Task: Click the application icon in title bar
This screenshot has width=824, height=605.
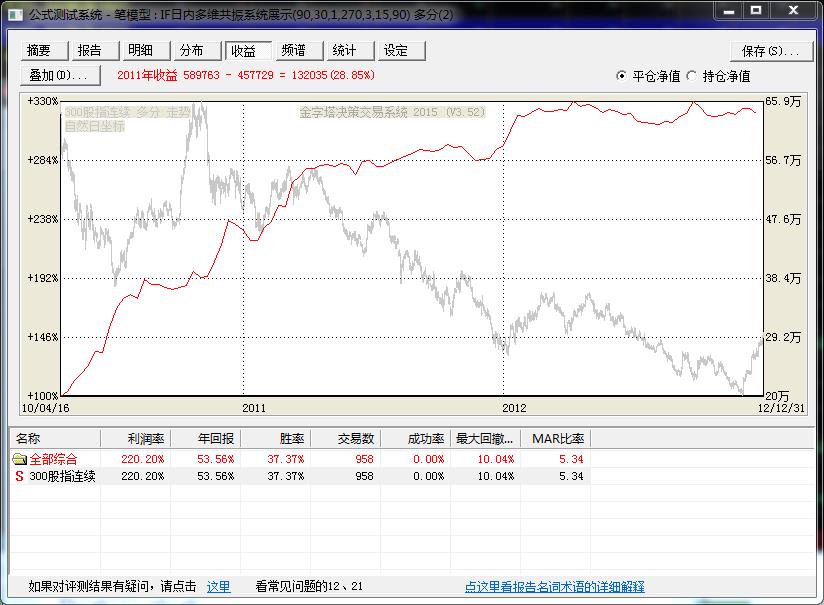Action: 15,14
